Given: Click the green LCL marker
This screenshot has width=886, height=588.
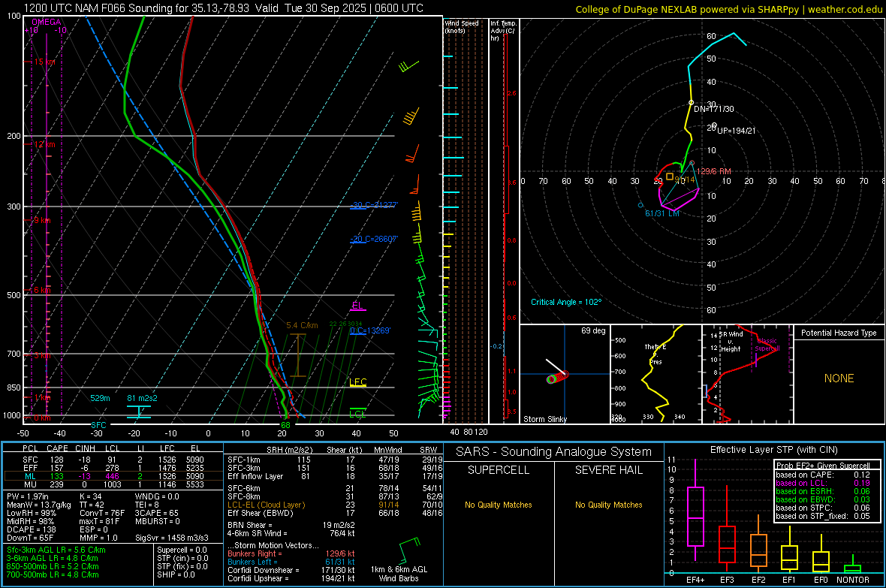Looking at the screenshot, I should pyautogui.click(x=357, y=414).
